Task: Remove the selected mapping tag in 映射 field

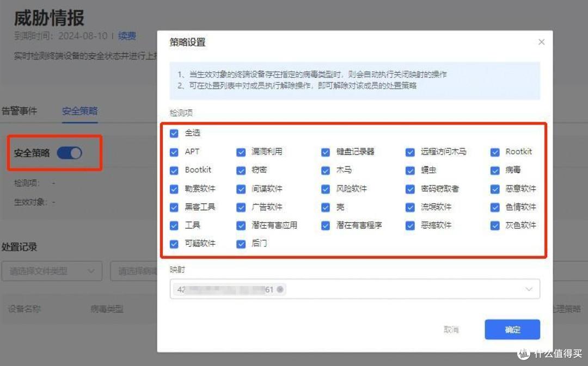Action: tap(280, 289)
